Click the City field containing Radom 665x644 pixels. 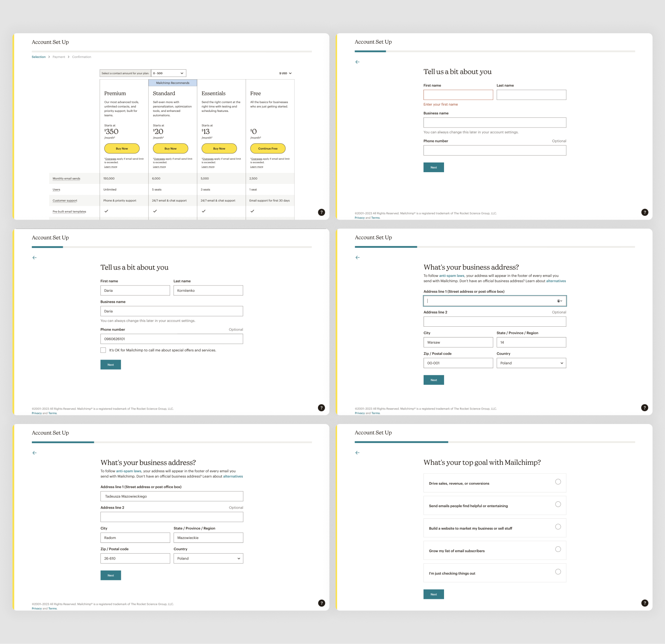pos(135,538)
